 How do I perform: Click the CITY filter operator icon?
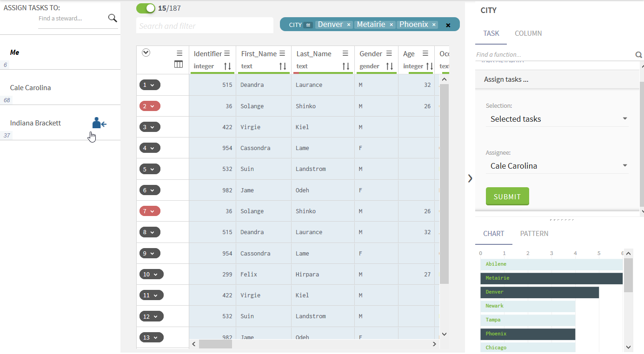click(x=308, y=25)
